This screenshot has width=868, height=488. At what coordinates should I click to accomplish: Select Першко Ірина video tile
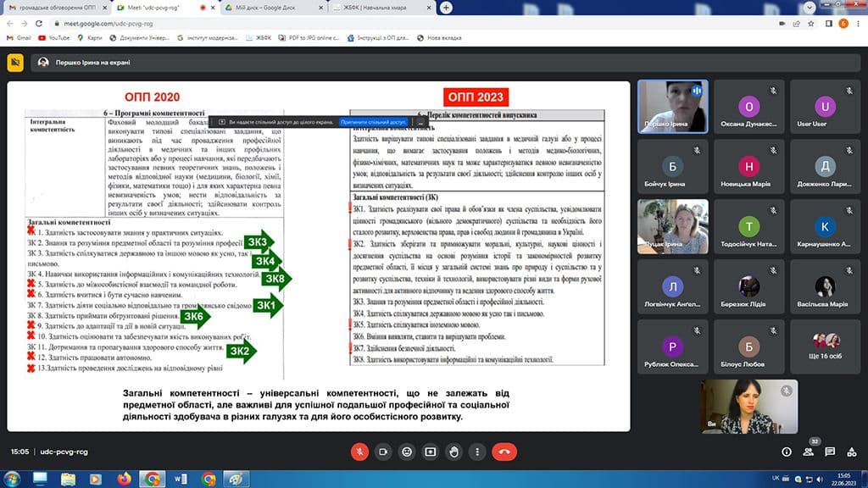coord(672,106)
